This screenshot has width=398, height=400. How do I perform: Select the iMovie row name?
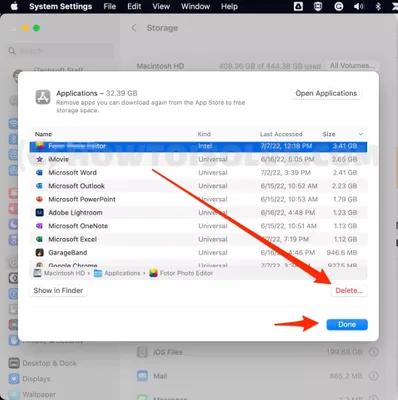[59, 159]
